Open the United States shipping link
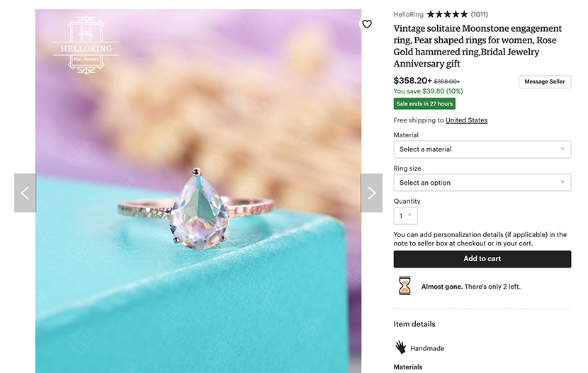The height and width of the screenshot is (373, 588). point(466,120)
